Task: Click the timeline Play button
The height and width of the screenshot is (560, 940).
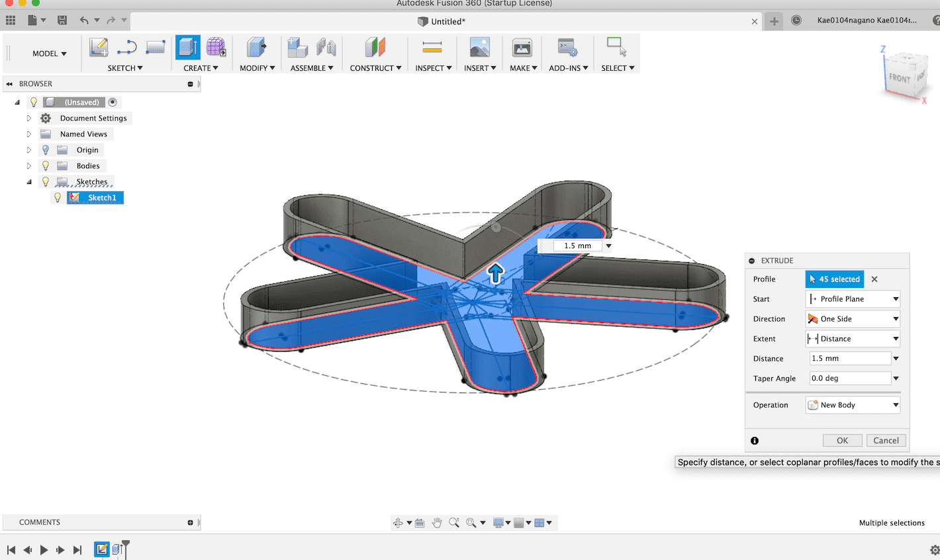Action: [x=44, y=550]
